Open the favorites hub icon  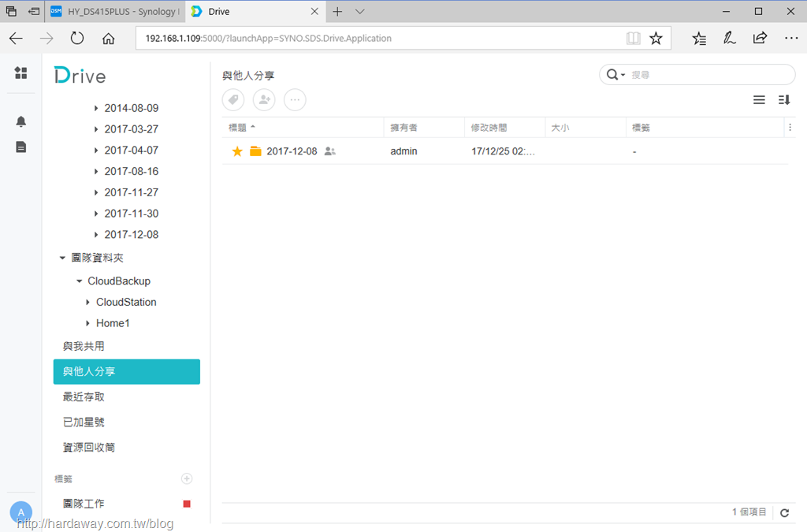699,38
